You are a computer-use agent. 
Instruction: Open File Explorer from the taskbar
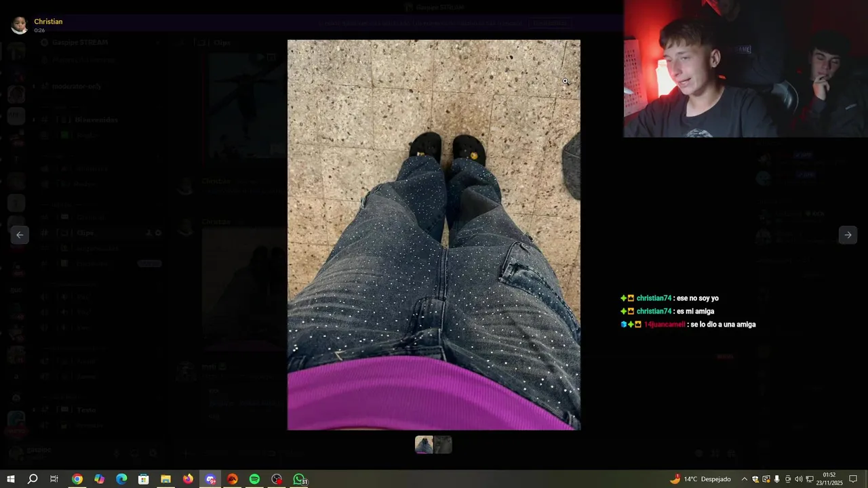[x=165, y=479]
